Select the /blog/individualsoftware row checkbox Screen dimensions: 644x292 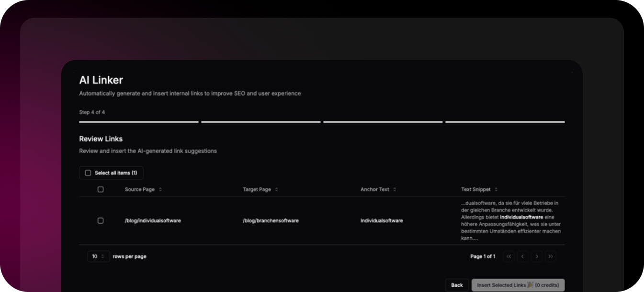(x=101, y=221)
